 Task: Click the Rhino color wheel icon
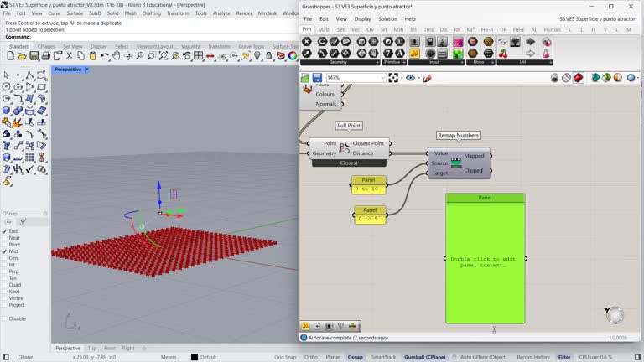(293, 56)
